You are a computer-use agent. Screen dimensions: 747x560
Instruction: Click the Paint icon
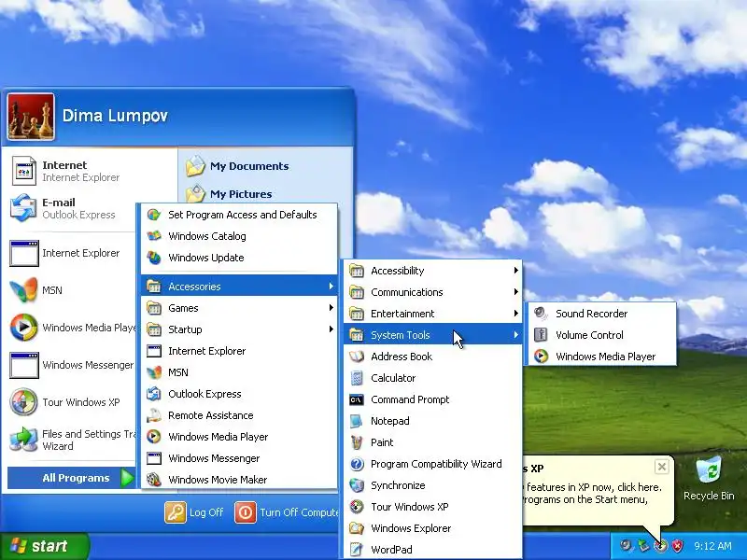tap(357, 442)
